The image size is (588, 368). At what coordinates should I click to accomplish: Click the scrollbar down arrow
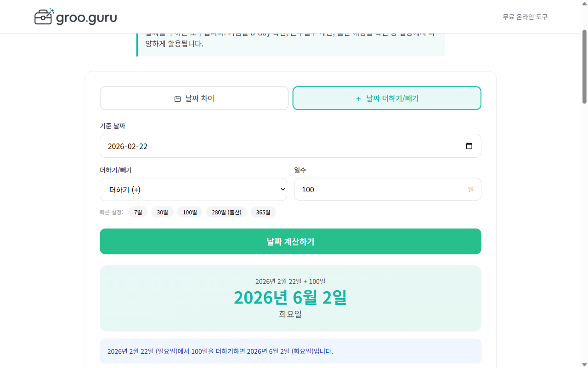pyautogui.click(x=584, y=364)
